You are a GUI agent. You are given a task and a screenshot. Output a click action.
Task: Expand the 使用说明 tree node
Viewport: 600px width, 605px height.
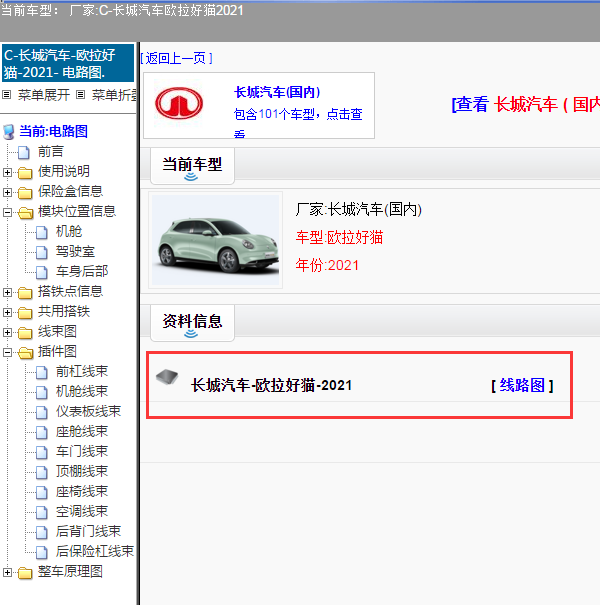[x=7, y=172]
